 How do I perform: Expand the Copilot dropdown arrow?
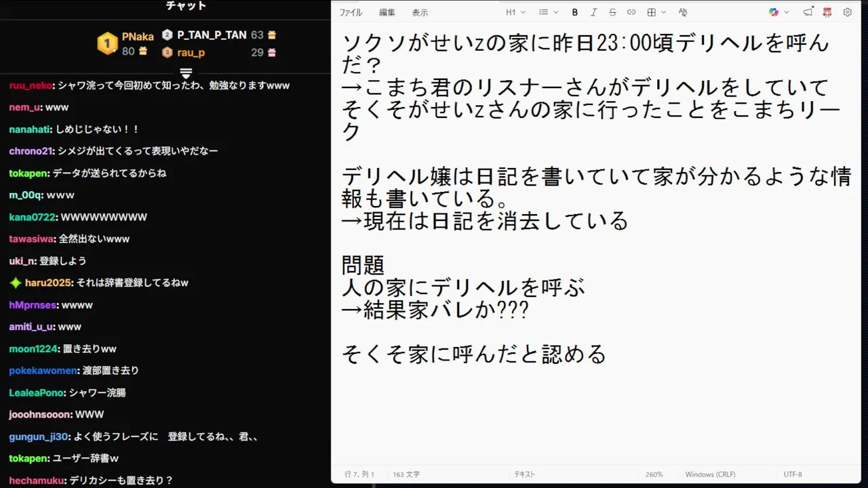pyautogui.click(x=787, y=12)
